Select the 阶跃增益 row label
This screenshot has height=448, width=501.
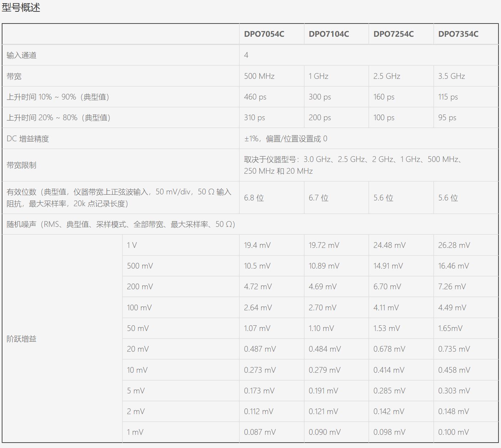click(21, 339)
